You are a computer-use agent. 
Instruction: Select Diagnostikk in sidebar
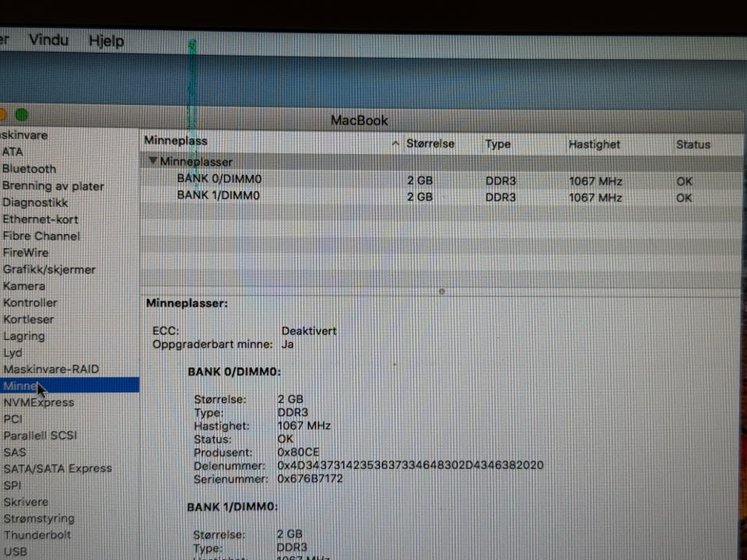coord(35,202)
